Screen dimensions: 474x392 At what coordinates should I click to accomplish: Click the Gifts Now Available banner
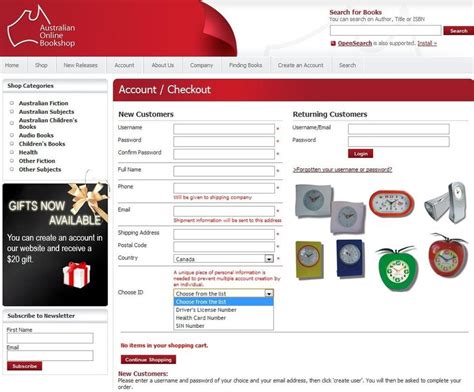pyautogui.click(x=55, y=244)
